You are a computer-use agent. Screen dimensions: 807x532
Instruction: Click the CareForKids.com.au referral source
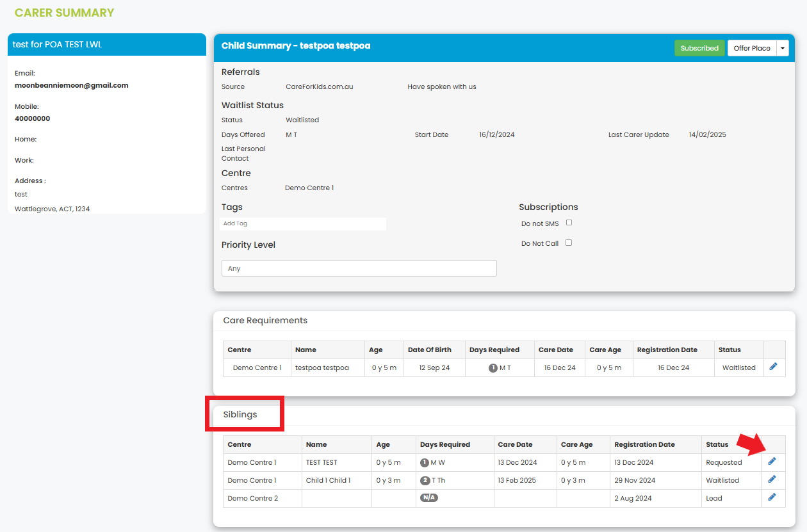point(319,86)
